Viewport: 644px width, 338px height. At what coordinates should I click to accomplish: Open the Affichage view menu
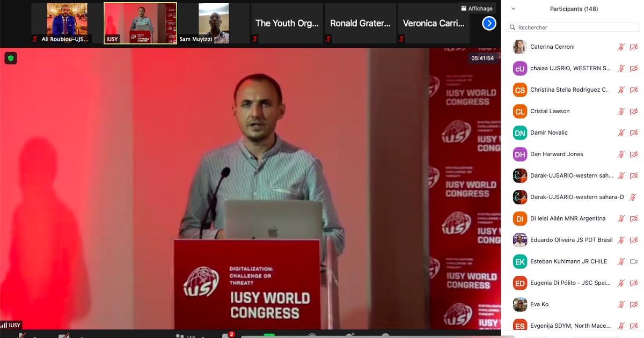click(477, 9)
